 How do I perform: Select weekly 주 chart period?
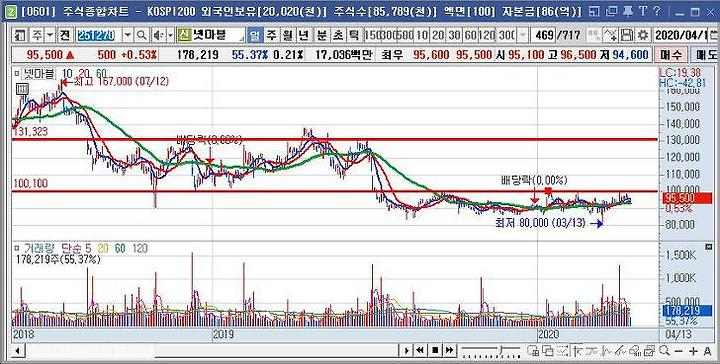coord(271,35)
